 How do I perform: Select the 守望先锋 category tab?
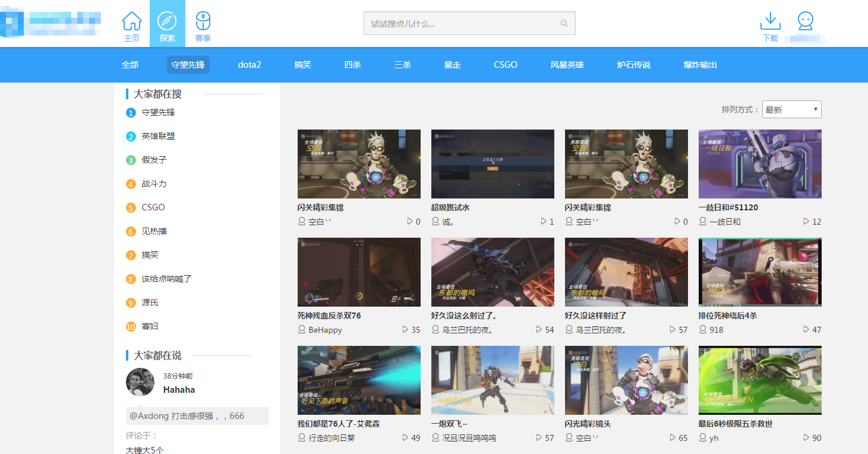tap(188, 65)
